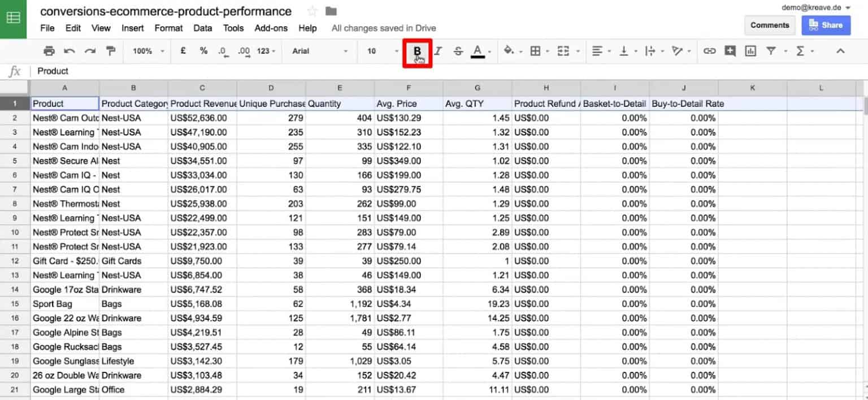Open the Add-ons menu
Screen dimensions: 868x400
tap(271, 28)
